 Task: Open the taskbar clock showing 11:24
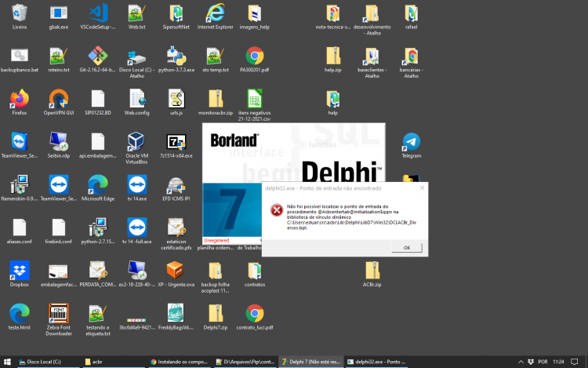pyautogui.click(x=558, y=362)
